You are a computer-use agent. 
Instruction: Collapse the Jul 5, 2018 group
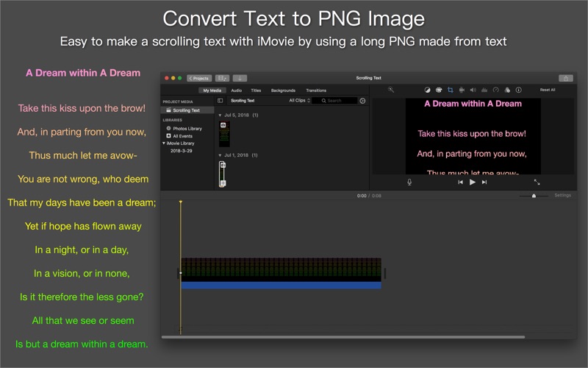(x=220, y=116)
